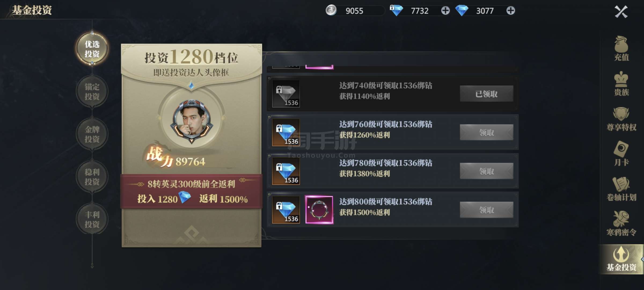Viewport: 644px width, 290px height.
Task: Select the 基金投资 sidebar icon
Action: click(621, 259)
